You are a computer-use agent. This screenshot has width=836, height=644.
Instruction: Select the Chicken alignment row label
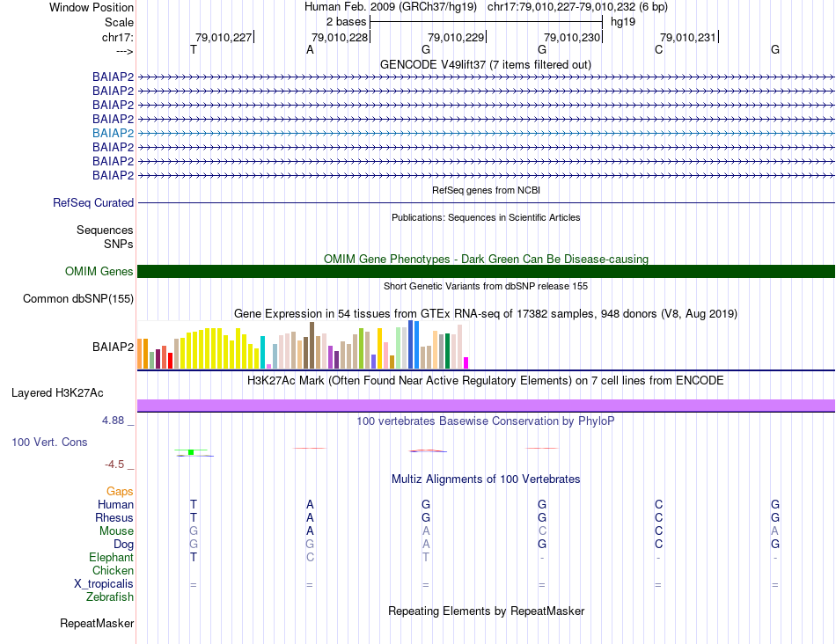click(113, 570)
